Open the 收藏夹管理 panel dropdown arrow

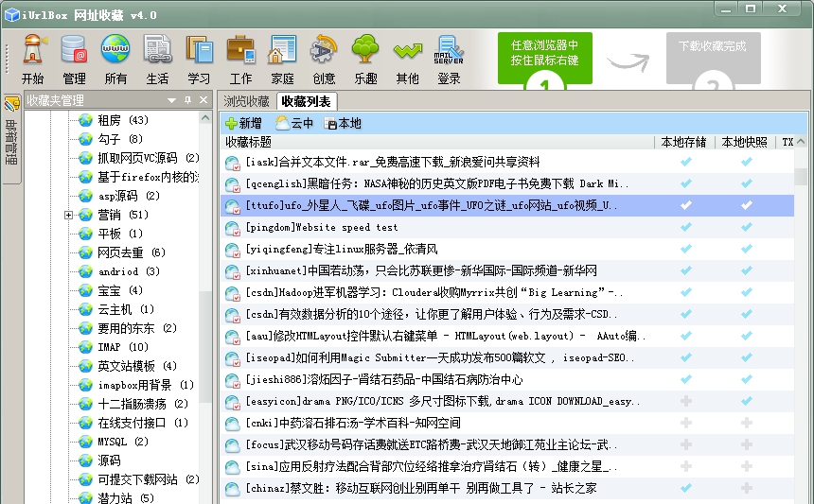click(x=171, y=100)
